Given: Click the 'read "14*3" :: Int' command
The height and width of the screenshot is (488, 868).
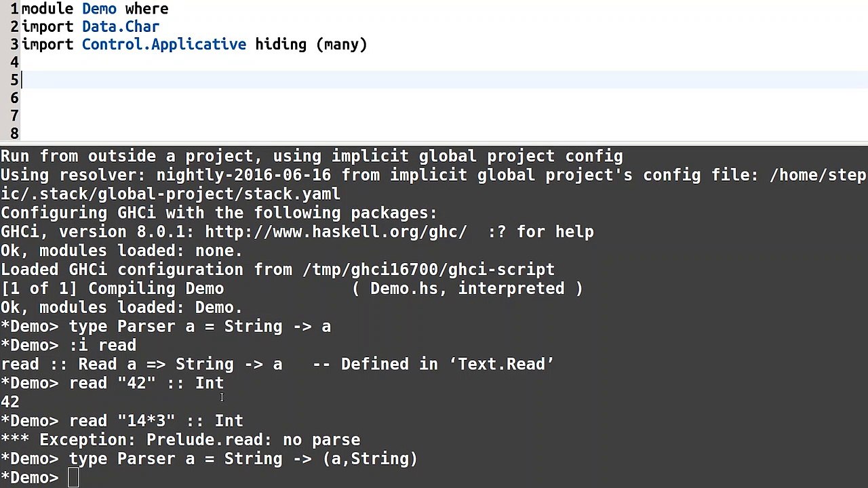Looking at the screenshot, I should [x=156, y=421].
